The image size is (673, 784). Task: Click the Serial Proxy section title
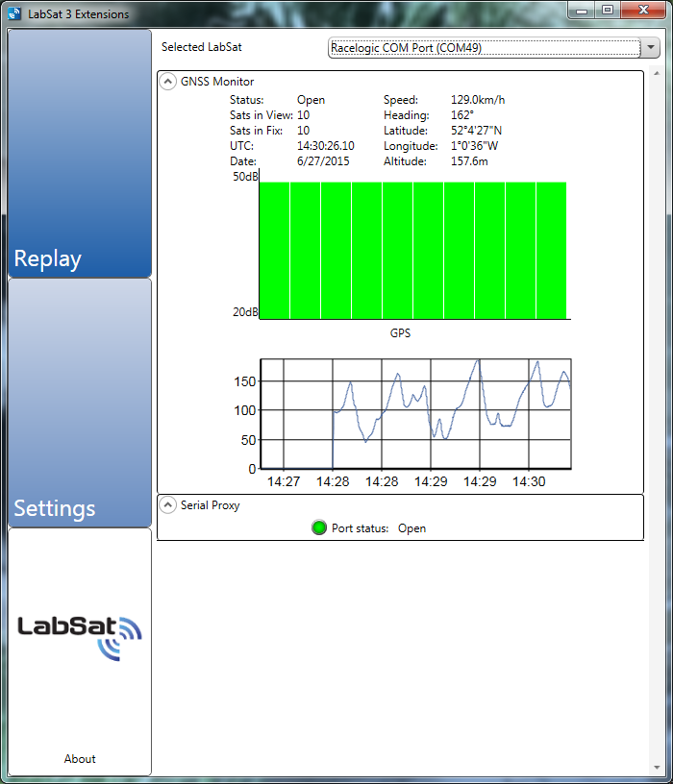click(211, 505)
